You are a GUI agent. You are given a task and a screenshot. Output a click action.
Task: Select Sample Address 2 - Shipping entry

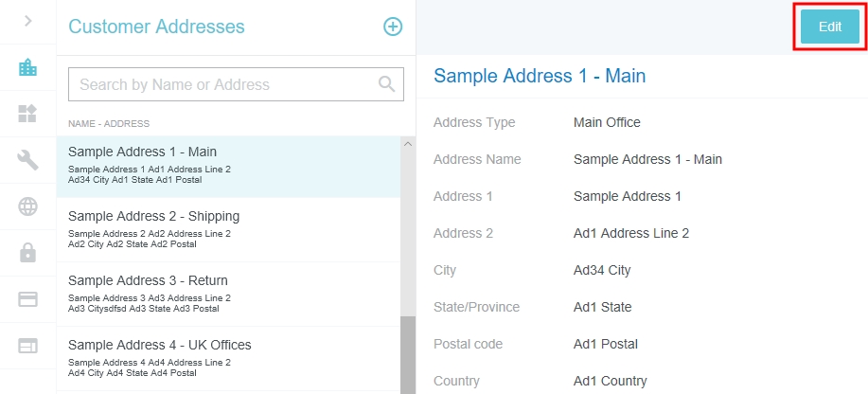[227, 229]
